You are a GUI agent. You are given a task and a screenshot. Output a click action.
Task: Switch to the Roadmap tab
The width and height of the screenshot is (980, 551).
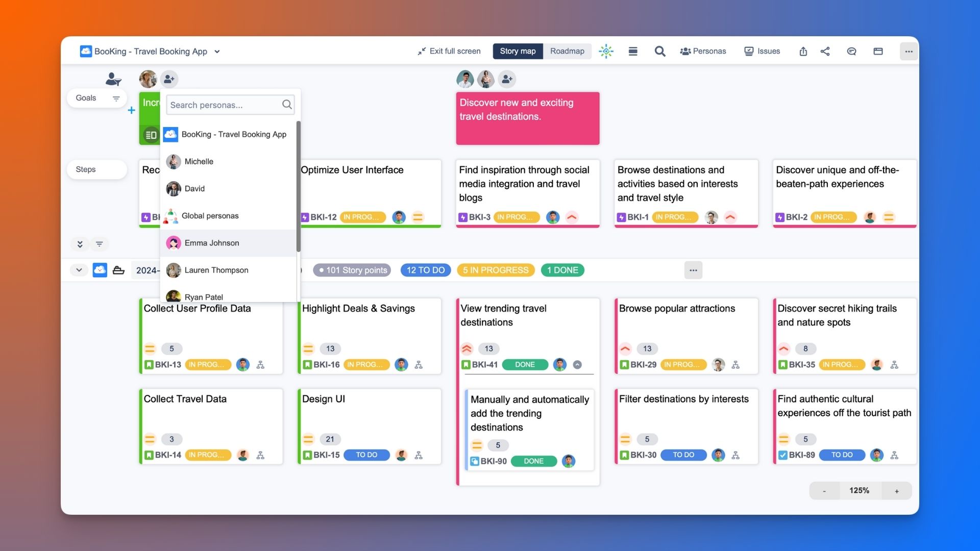click(567, 51)
